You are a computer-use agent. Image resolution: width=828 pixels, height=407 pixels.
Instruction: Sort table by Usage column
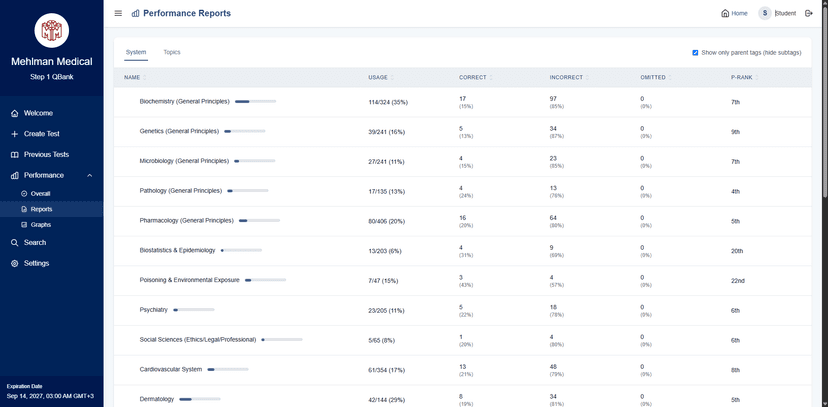tap(380, 78)
